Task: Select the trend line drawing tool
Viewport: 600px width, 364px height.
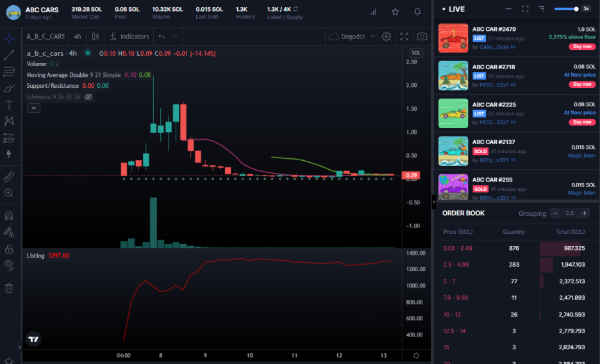Action: 9,55
